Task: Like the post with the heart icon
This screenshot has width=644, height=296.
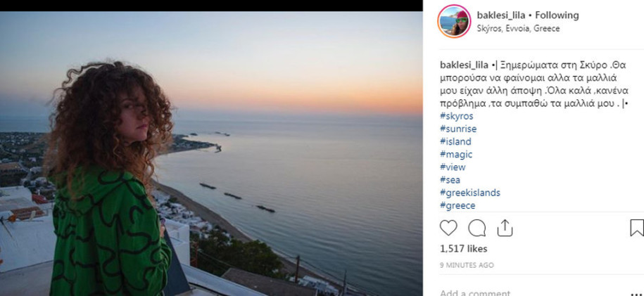Action: (448, 228)
